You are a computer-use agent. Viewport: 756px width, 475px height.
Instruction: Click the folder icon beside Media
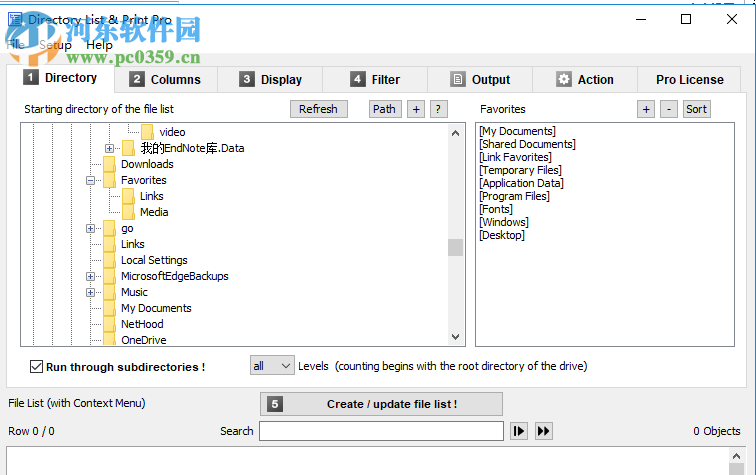pos(128,212)
